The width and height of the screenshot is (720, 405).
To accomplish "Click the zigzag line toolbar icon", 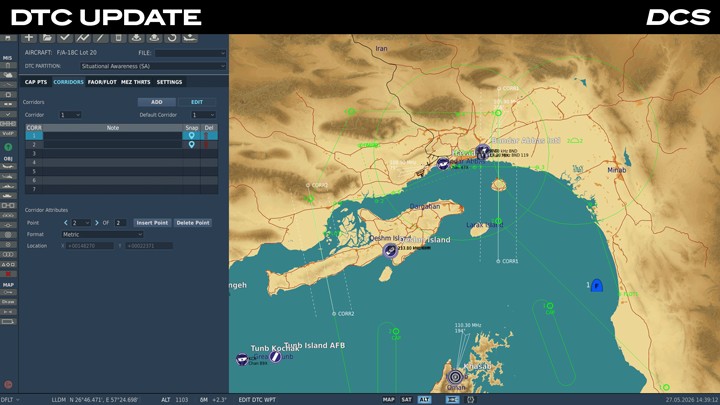I will [83, 38].
